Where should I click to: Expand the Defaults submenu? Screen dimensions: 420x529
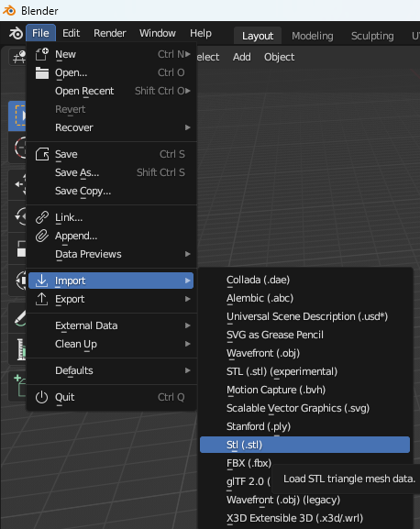[x=111, y=370]
